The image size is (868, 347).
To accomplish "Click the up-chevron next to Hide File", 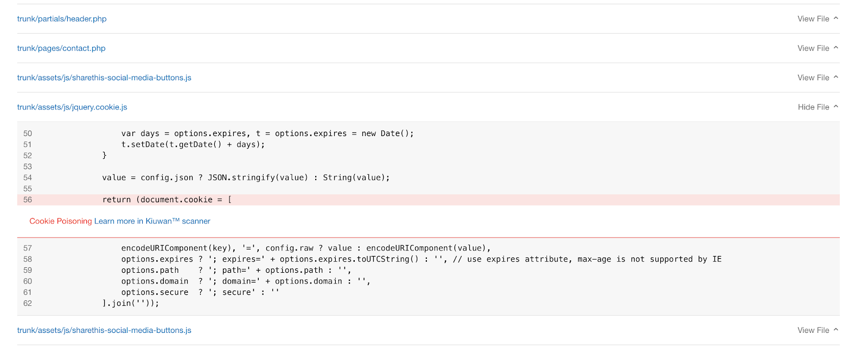I will (836, 107).
